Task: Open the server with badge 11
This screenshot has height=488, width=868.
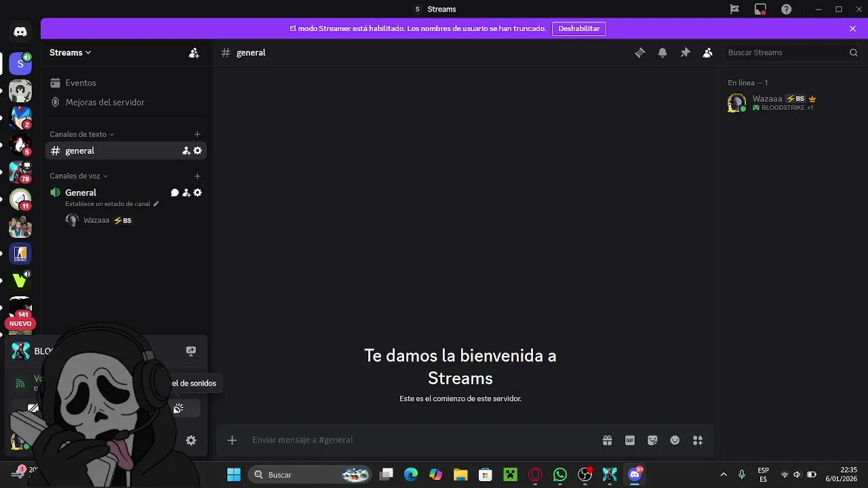Action: [x=20, y=199]
